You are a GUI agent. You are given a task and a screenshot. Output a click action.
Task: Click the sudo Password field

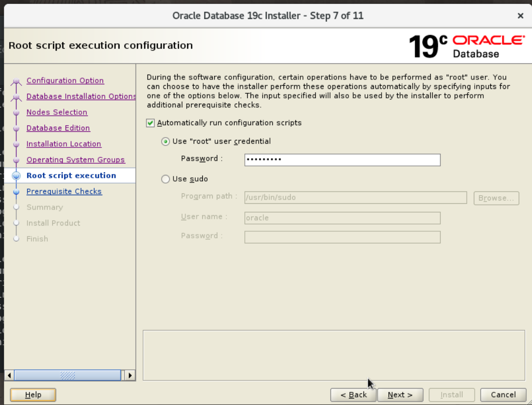pyautogui.click(x=342, y=237)
